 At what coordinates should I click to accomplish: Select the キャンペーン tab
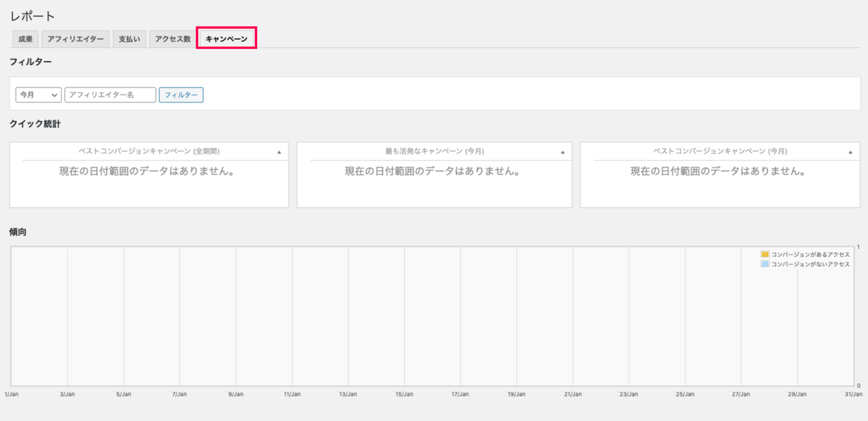[x=226, y=39]
